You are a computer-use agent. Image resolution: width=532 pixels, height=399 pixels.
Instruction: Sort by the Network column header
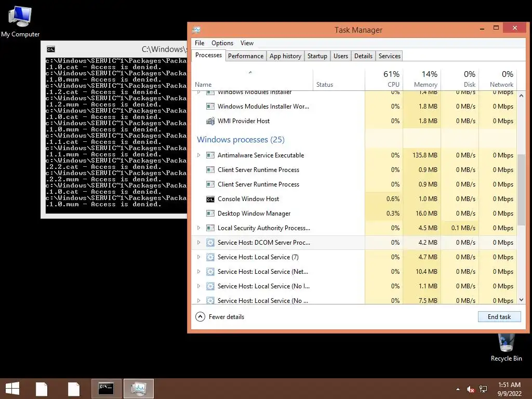click(x=498, y=79)
